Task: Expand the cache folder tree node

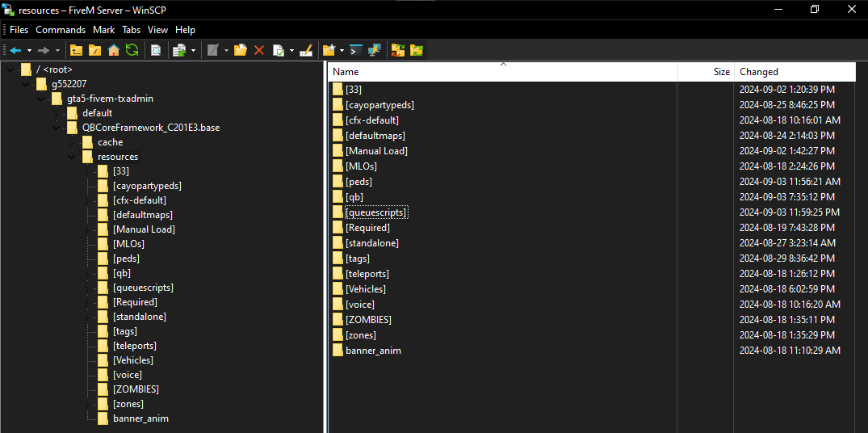Action: point(71,142)
